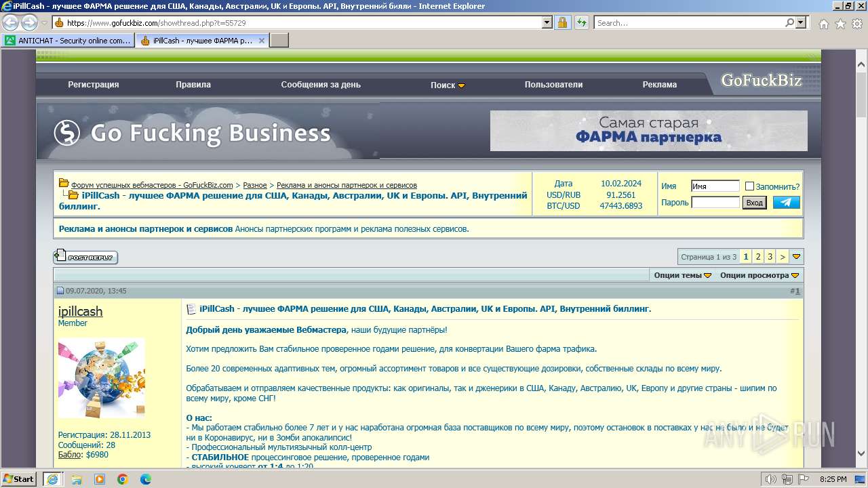Image resolution: width=868 pixels, height=488 pixels.
Task: Open IE Tools gear icon
Action: [x=856, y=24]
